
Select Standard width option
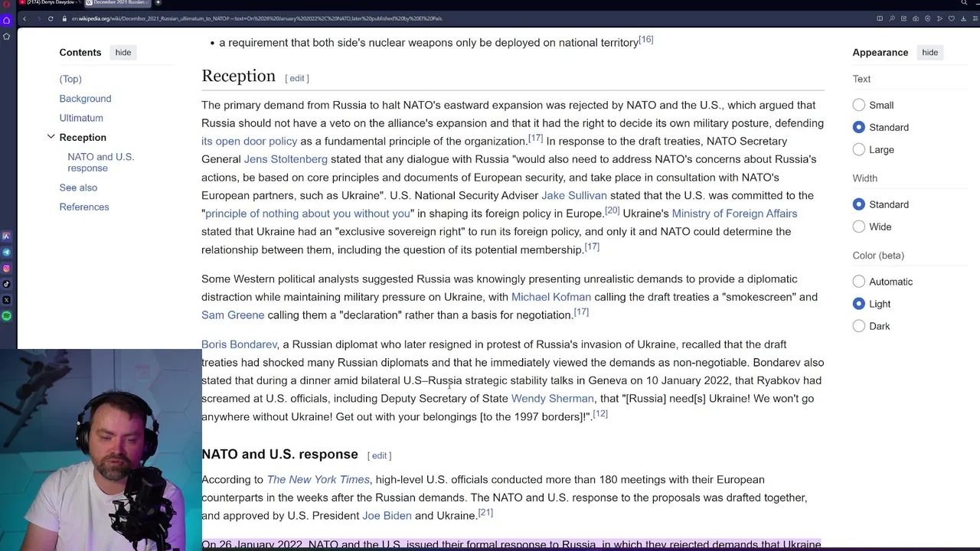pyautogui.click(x=859, y=204)
